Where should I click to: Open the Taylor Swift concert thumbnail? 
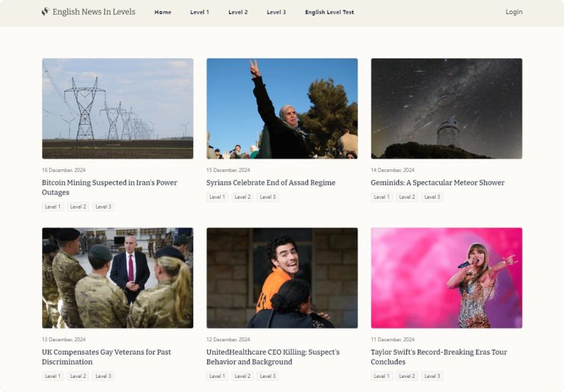(x=446, y=278)
